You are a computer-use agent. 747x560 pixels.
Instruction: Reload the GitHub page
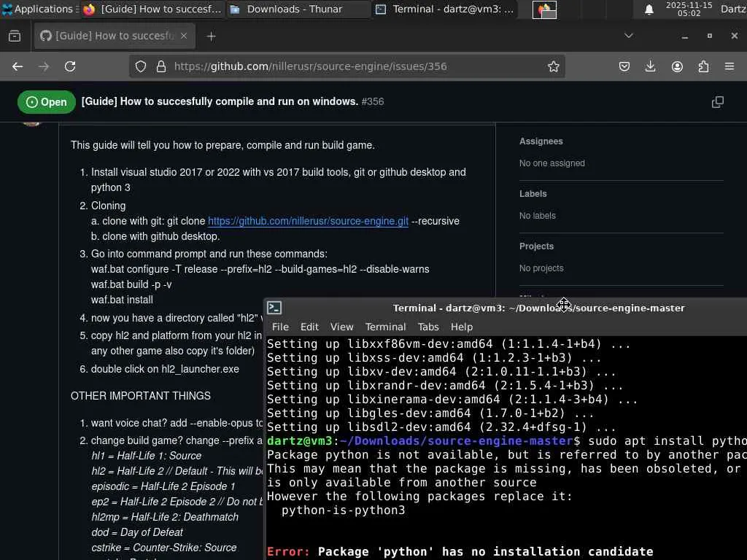pyautogui.click(x=70, y=66)
